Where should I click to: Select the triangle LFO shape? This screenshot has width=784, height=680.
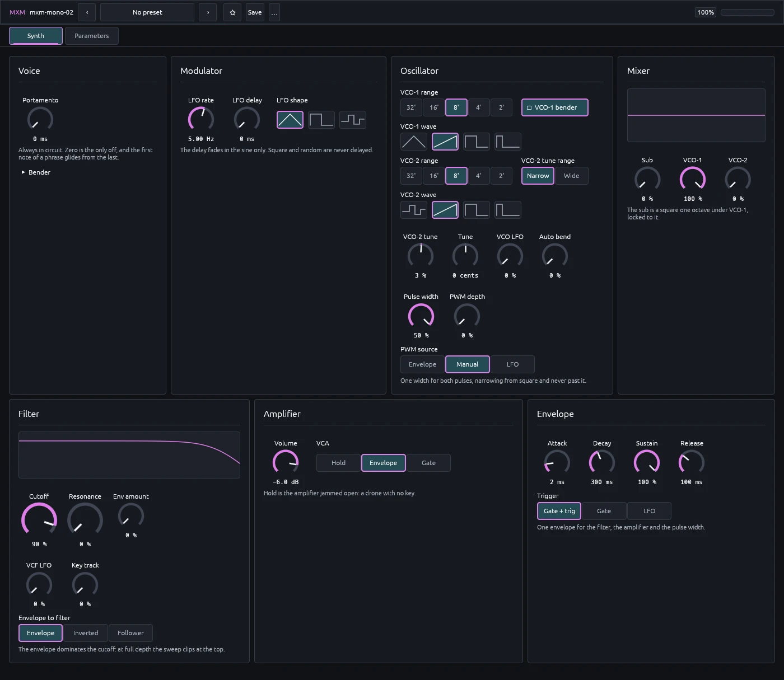coord(290,120)
